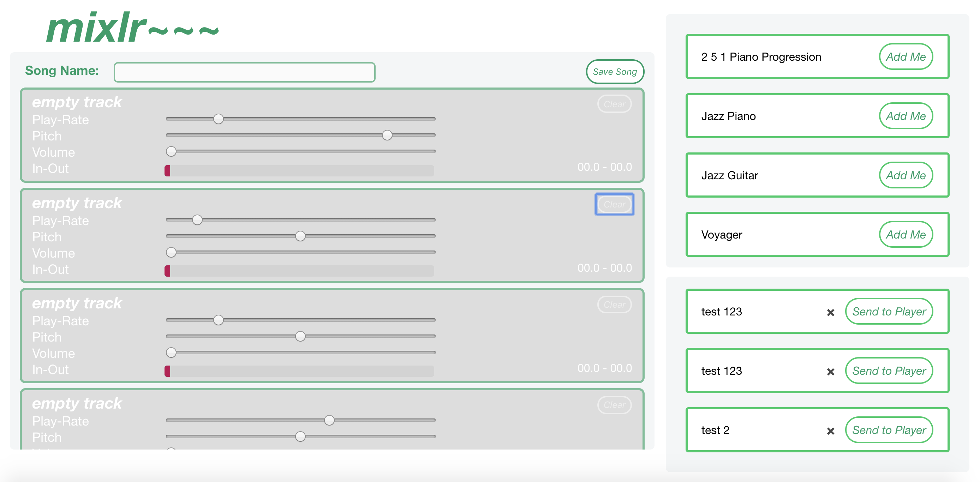Clear the third empty track
This screenshot has height=482, width=980.
tap(614, 305)
